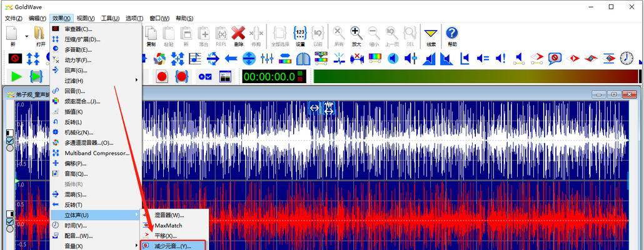The image size is (644, 250).
Task: Click the round button under left channel checkbox
Action: pos(10,147)
